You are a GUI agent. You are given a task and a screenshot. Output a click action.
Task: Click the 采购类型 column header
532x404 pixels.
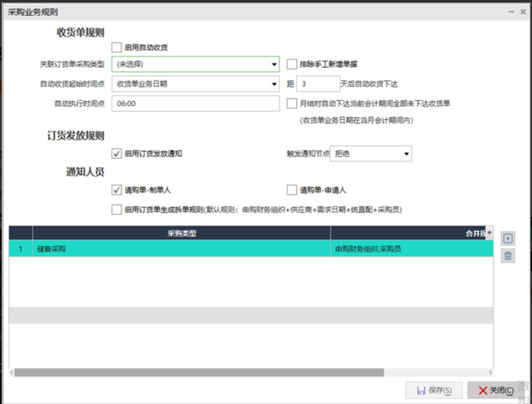point(181,233)
